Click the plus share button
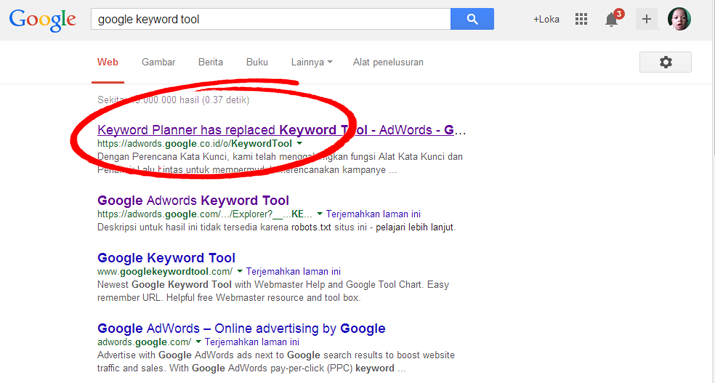Viewport: 715px width, 383px height. tap(647, 19)
